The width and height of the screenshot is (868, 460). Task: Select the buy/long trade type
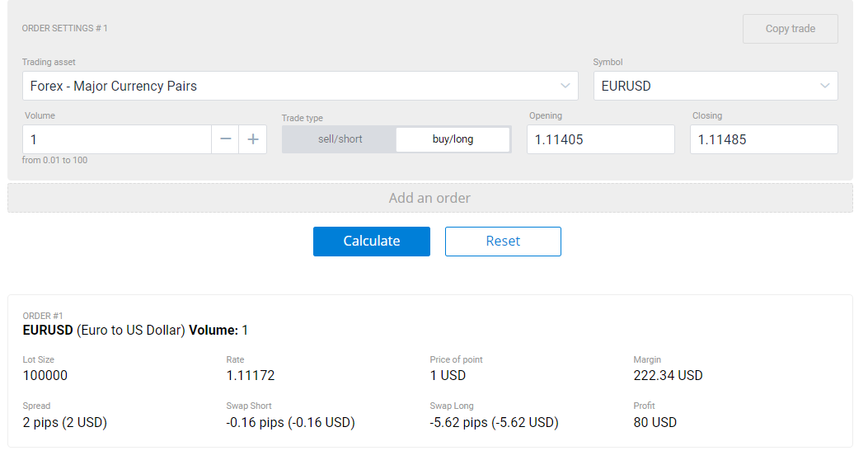click(453, 139)
